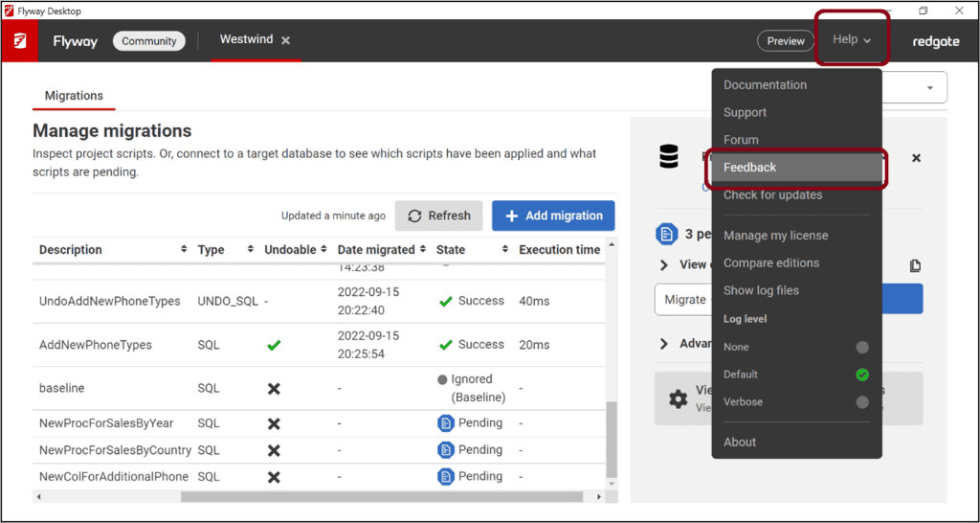Click the copy icon beside pending view

click(x=915, y=265)
